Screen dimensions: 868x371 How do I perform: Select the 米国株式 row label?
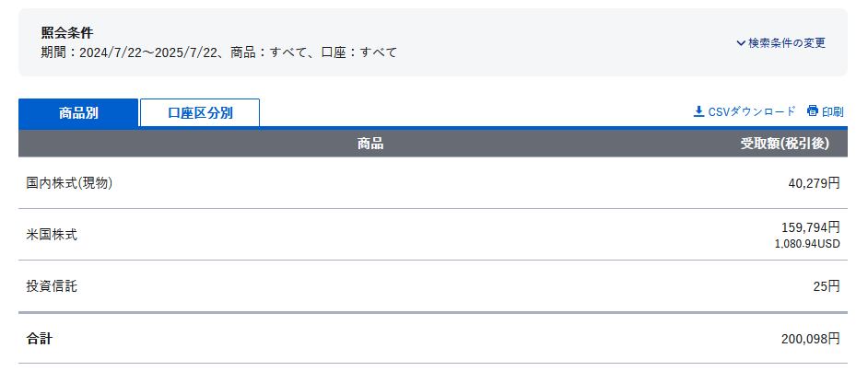tap(52, 235)
